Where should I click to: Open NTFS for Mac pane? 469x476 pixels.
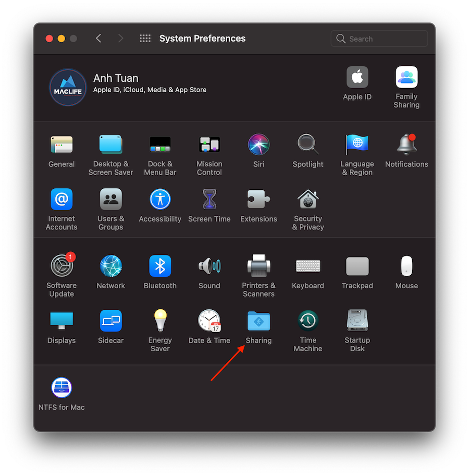click(x=61, y=388)
